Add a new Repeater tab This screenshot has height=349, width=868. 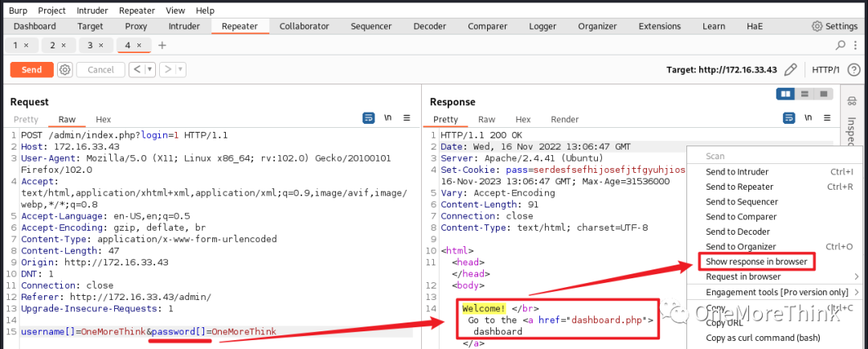162,45
